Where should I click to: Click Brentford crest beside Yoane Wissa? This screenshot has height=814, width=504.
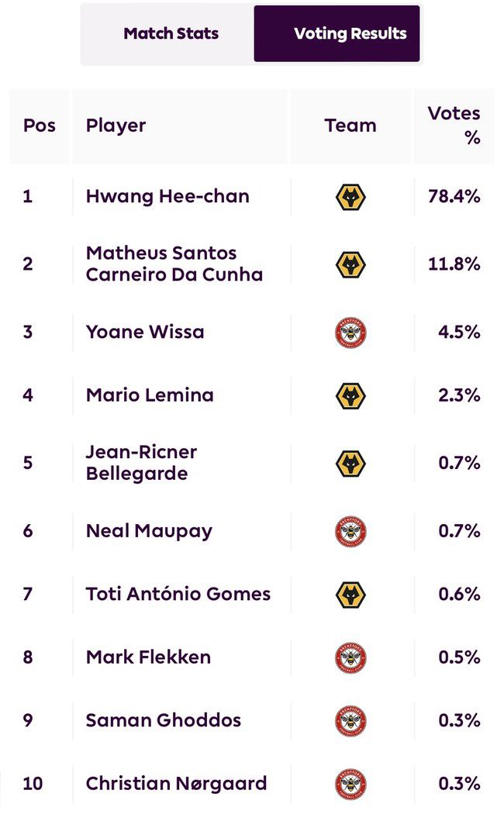350,332
